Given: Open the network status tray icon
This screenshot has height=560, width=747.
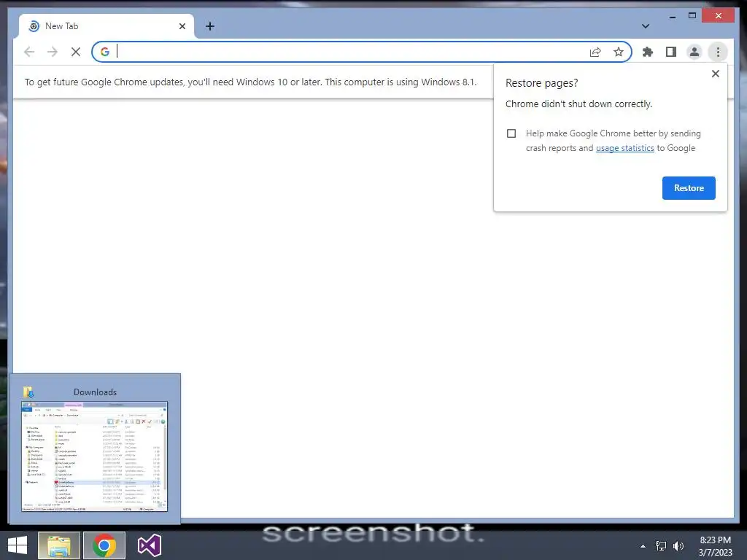Looking at the screenshot, I should [x=661, y=546].
